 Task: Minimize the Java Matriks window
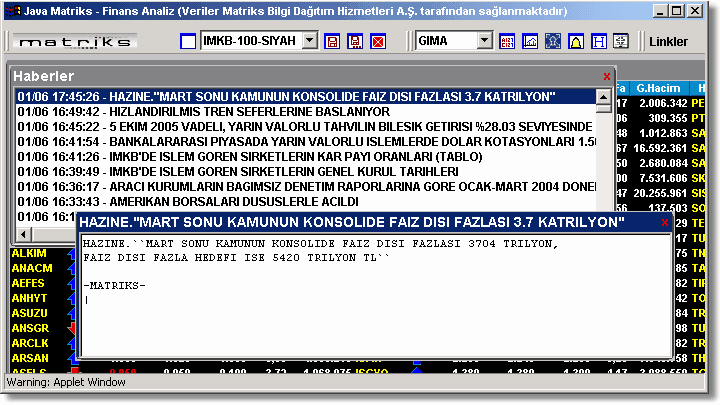click(x=660, y=11)
